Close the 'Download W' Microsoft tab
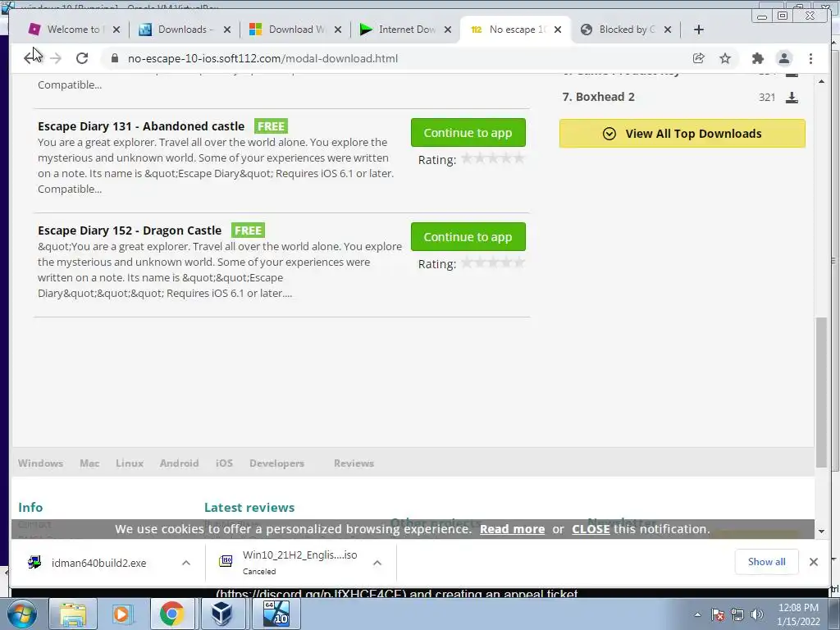 pos(338,30)
